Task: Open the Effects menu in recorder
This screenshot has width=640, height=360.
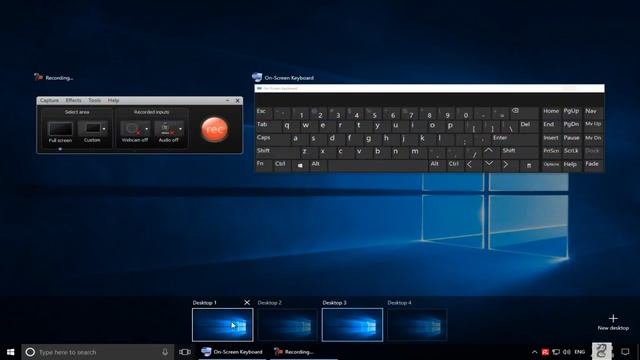Action: point(73,100)
